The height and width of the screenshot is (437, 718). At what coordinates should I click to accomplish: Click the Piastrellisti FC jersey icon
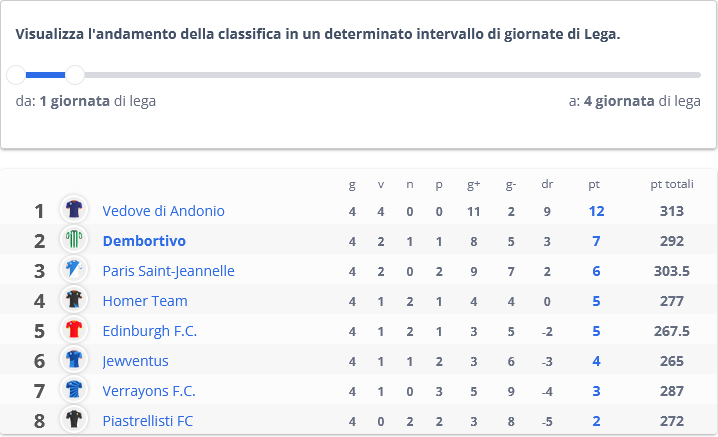(x=74, y=419)
